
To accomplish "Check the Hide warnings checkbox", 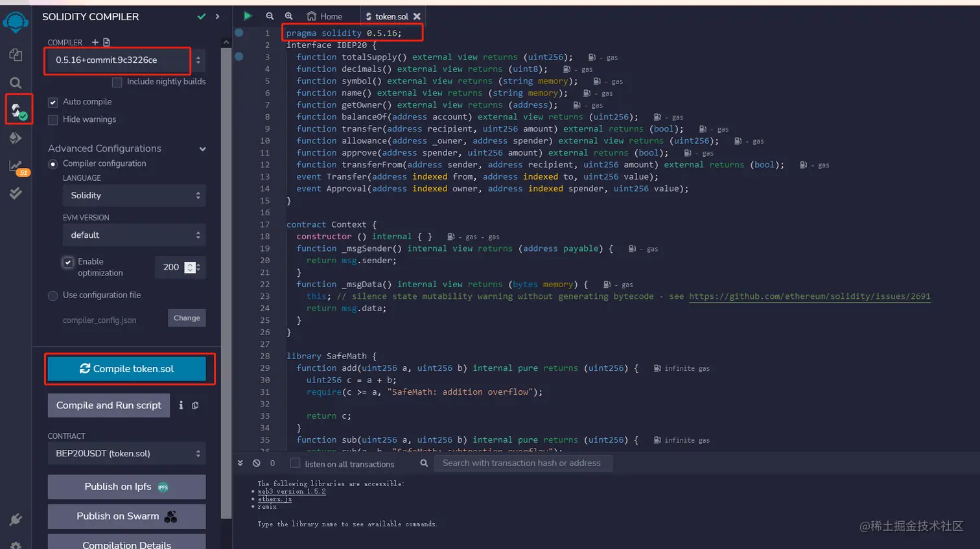I will 53,120.
